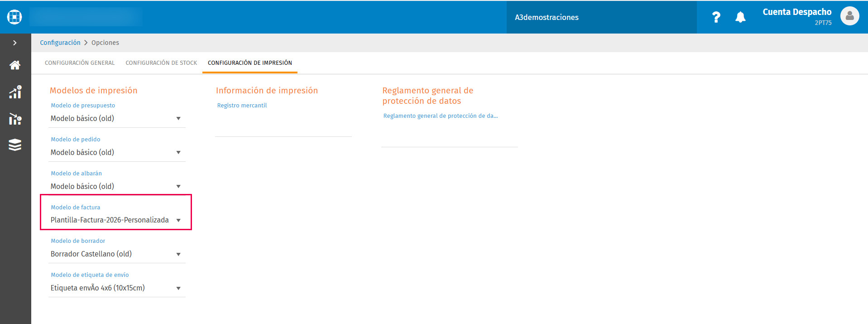Switch to Configuración General tab
868x324 pixels.
point(80,63)
